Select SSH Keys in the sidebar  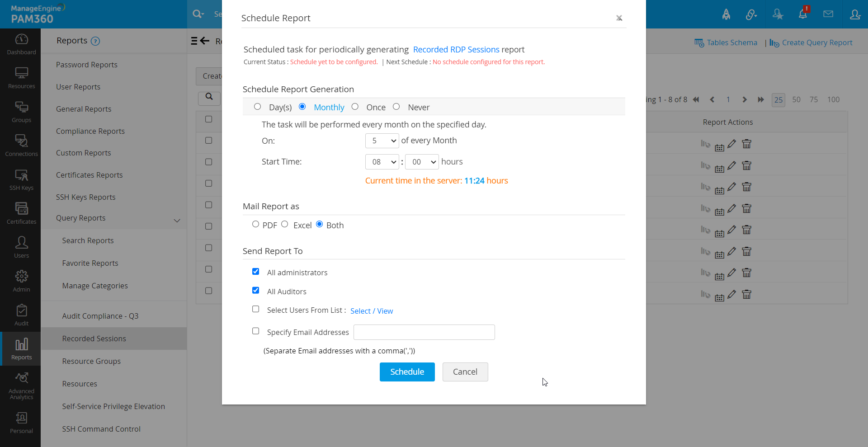click(21, 179)
